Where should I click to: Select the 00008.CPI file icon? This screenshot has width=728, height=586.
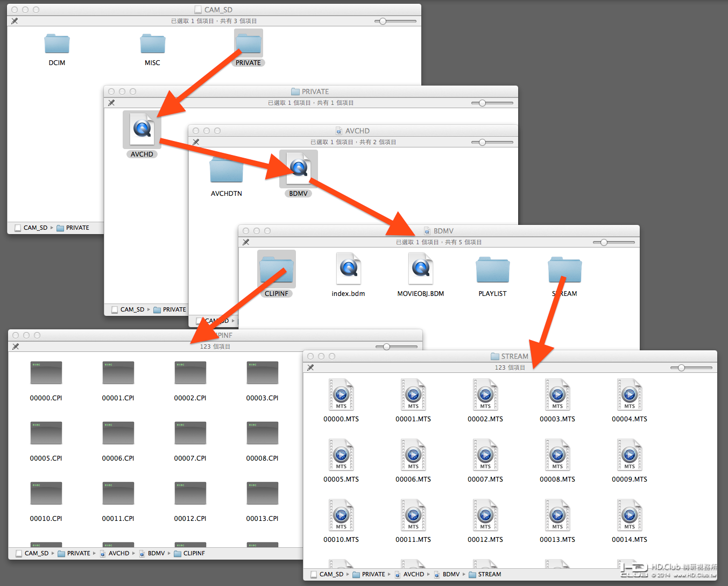coord(263,433)
